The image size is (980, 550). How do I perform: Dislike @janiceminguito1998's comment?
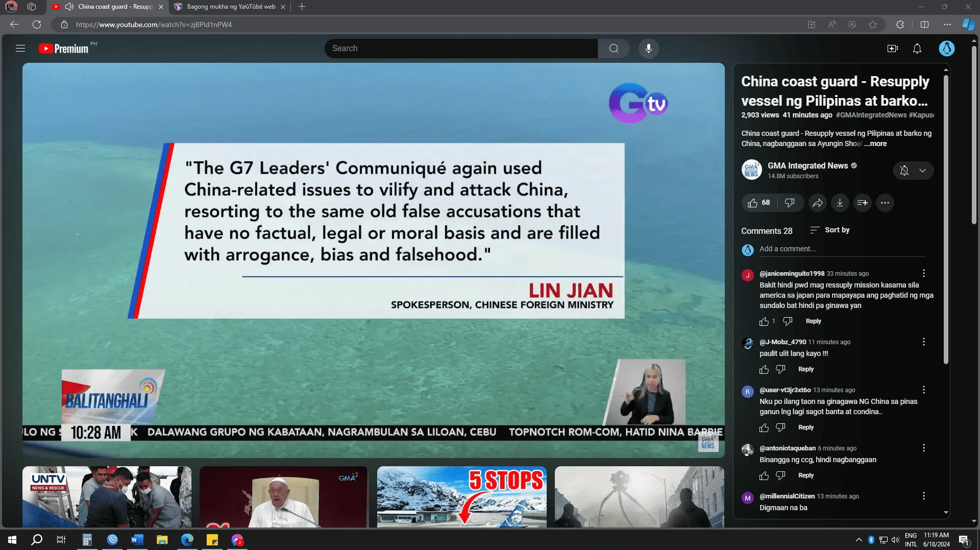(788, 321)
